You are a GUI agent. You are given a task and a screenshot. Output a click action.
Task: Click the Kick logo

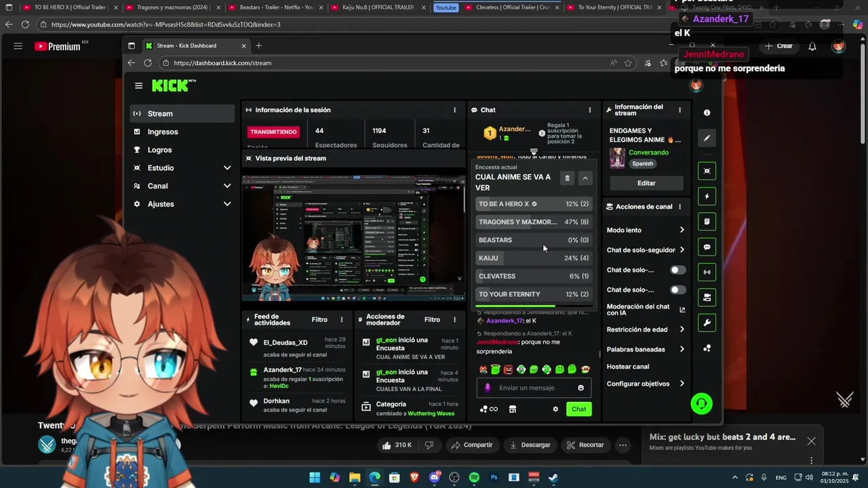(173, 85)
